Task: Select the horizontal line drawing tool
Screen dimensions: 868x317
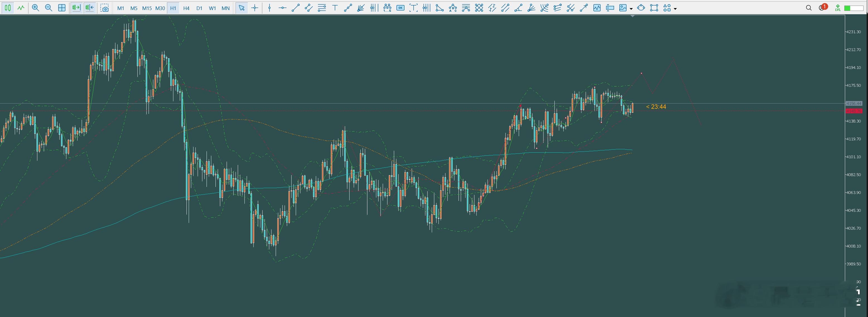Action: pos(282,8)
